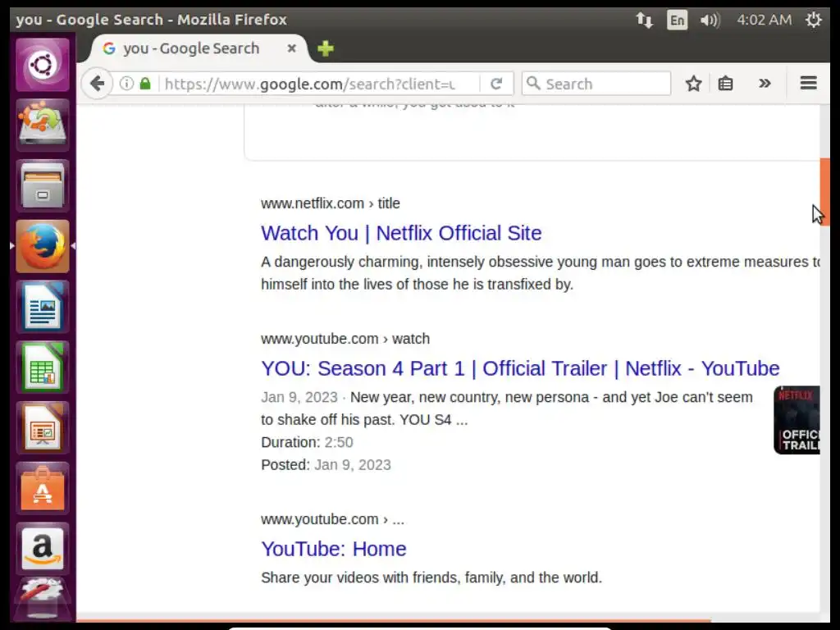The height and width of the screenshot is (630, 840).
Task: Click www.youtube.com › watch breadcrumb
Action: [x=345, y=339]
